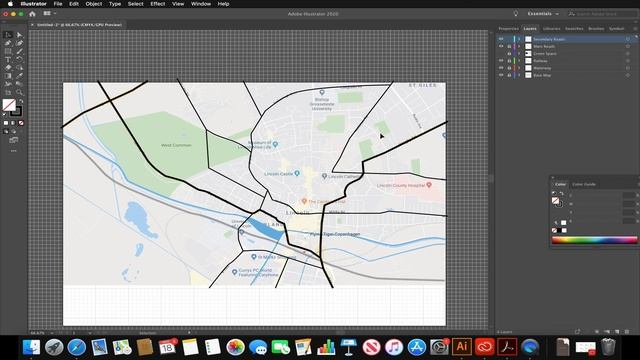
Task: Select the Curvature tool
Action: tap(19, 43)
